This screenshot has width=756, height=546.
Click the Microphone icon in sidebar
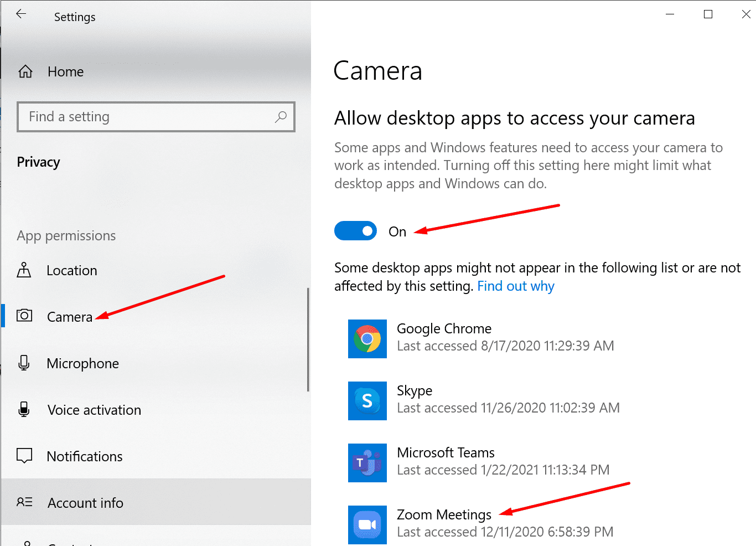(24, 363)
